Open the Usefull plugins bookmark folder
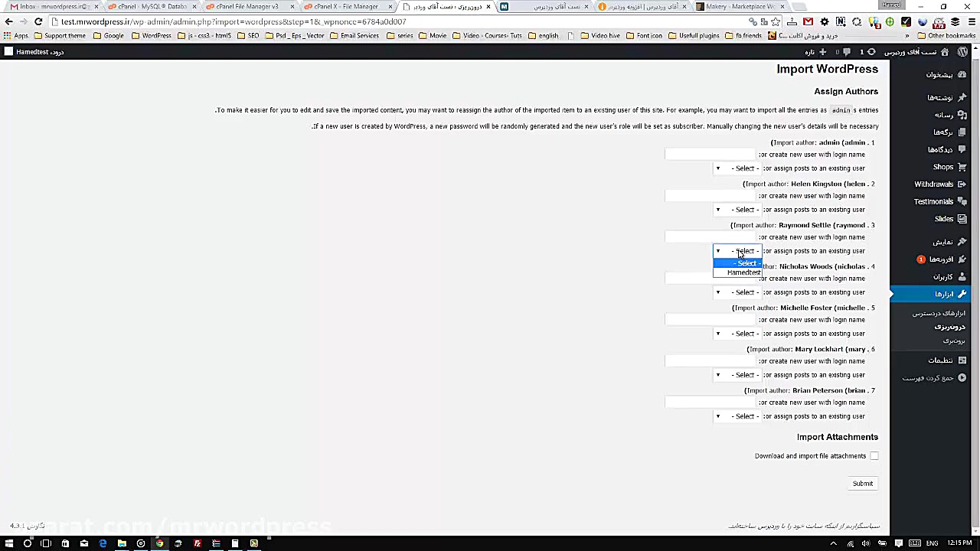980x551 pixels. pos(694,35)
